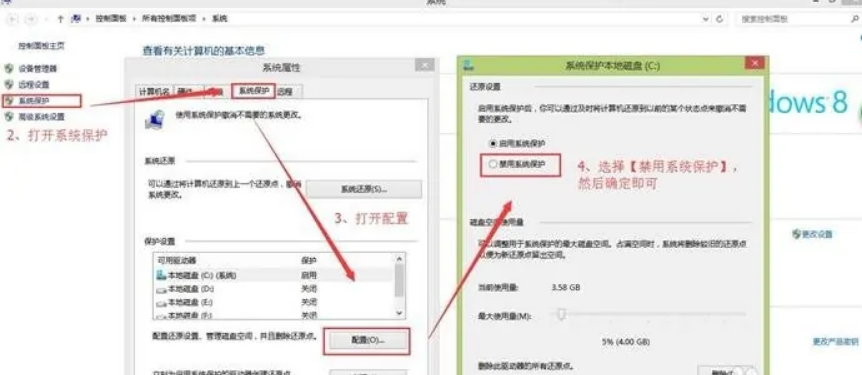
Task: Select the 禁用系统保护 radio button
Action: pyautogui.click(x=493, y=164)
